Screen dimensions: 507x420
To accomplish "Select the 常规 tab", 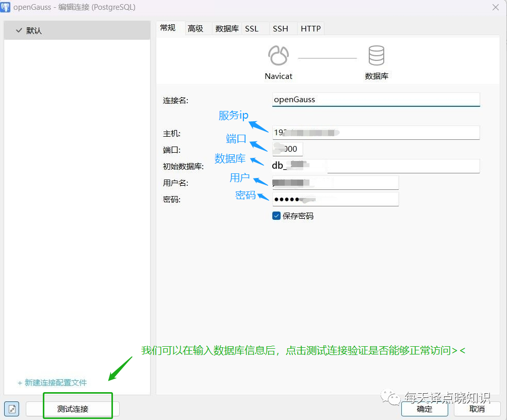I will [169, 28].
